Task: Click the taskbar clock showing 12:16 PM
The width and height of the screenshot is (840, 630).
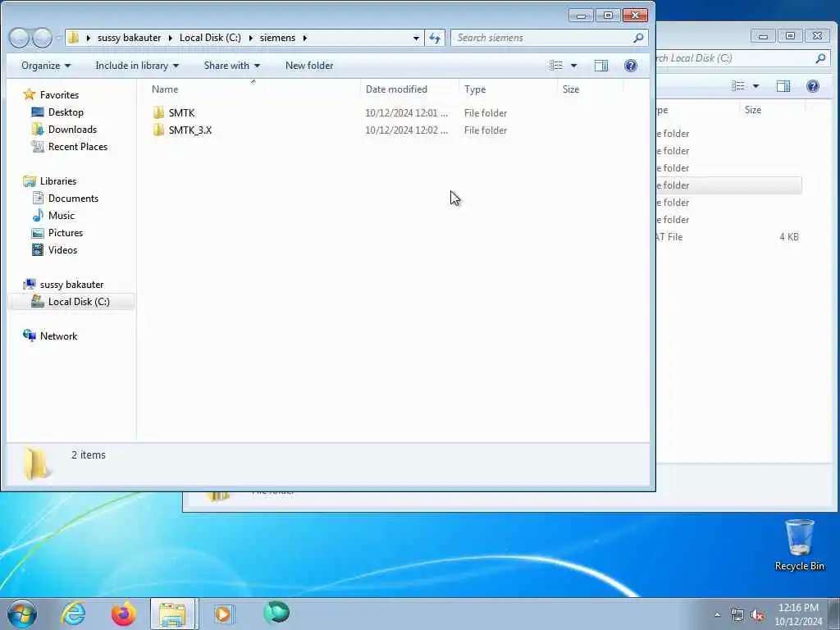Action: pos(797,614)
